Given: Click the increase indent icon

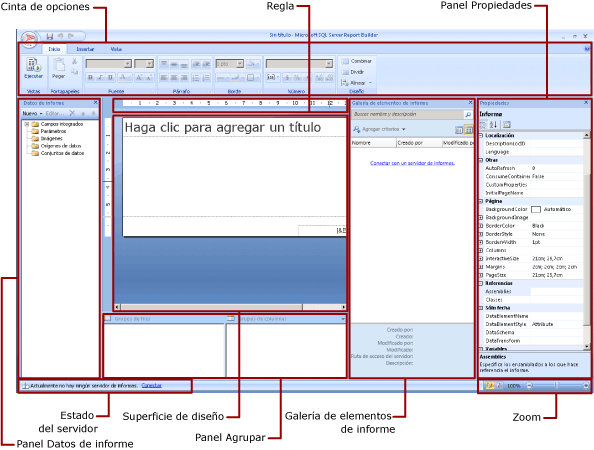Looking at the screenshot, I should tap(206, 64).
